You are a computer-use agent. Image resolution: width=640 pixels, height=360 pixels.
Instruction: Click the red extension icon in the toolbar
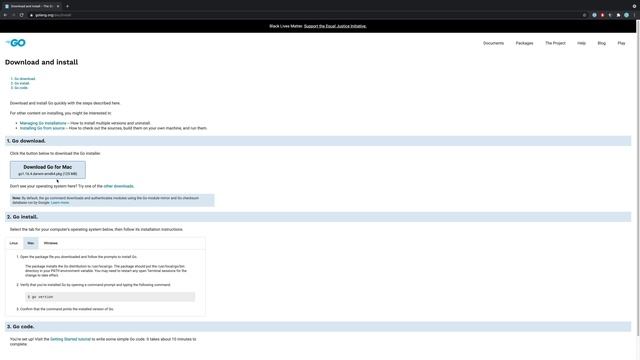click(x=602, y=15)
